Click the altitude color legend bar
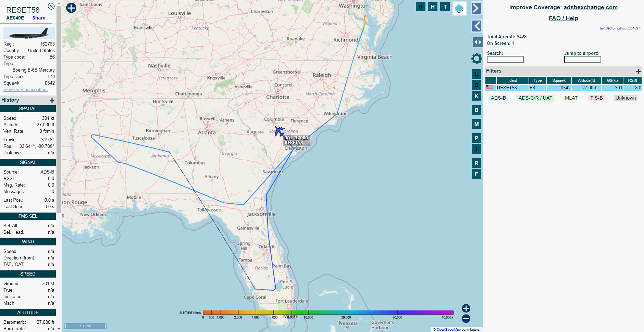Viewport: 644px width, 332px height. pos(328,312)
